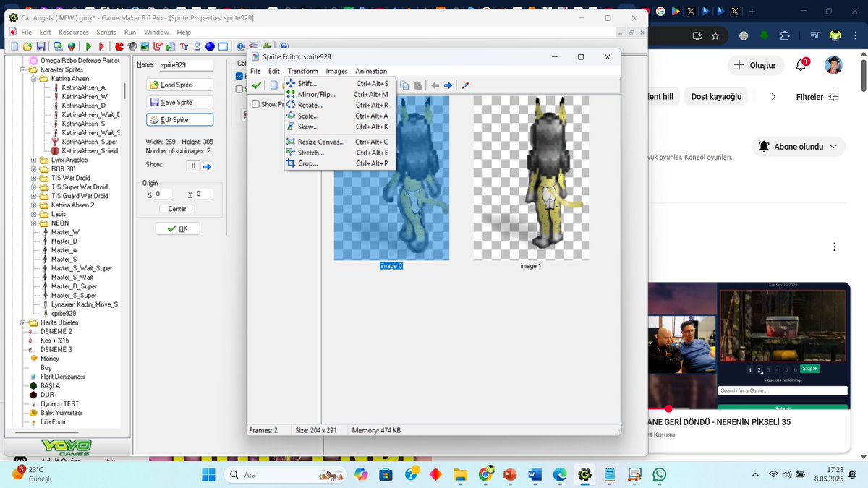Click the Create path icon
868x488 pixels.
point(158,46)
